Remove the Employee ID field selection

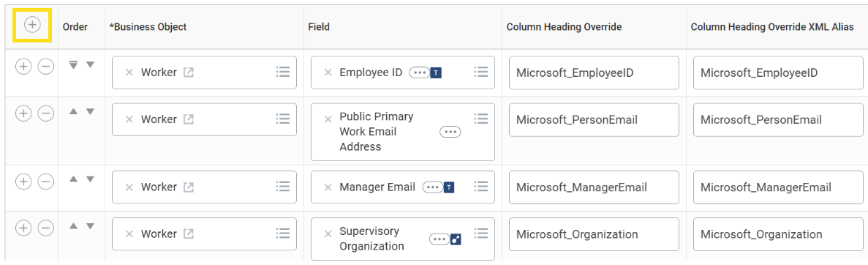click(x=328, y=72)
